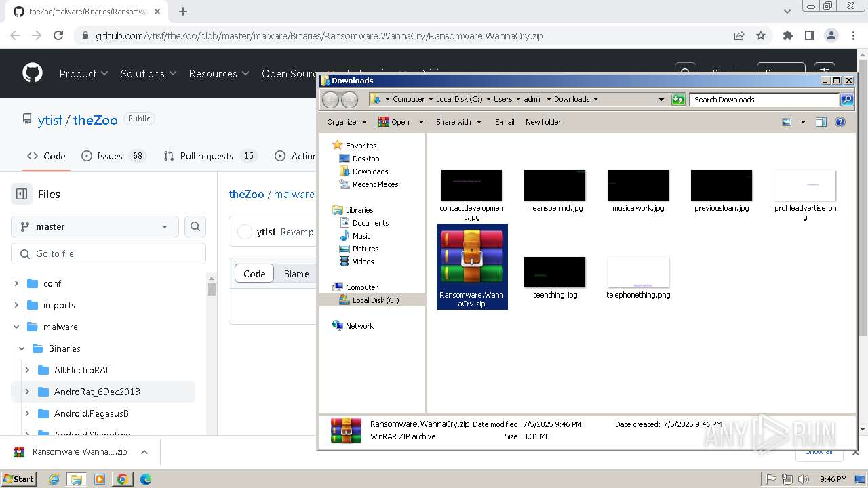868x488 pixels.
Task: Select Ransomware.WannaCry.zip archive file
Action: coord(472,266)
